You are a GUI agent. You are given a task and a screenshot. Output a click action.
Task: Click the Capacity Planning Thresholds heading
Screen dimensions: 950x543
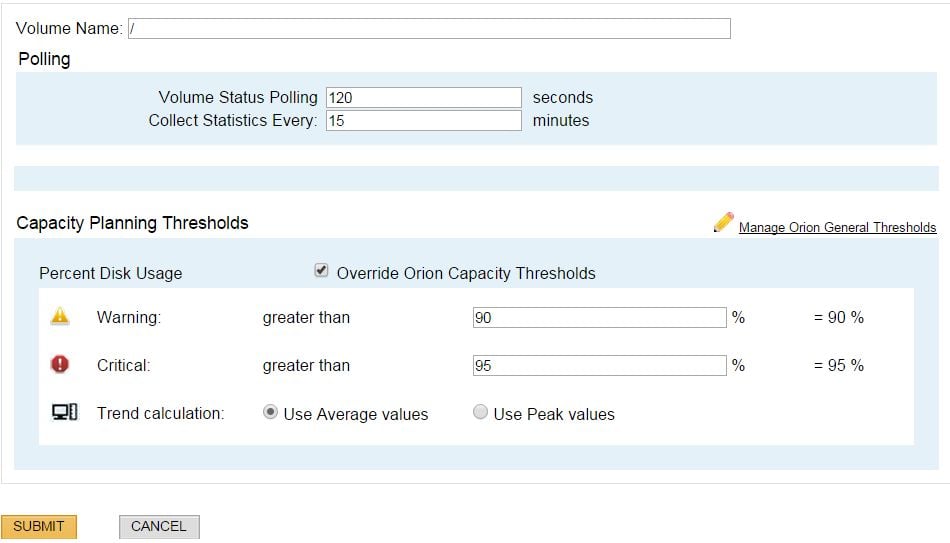133,223
